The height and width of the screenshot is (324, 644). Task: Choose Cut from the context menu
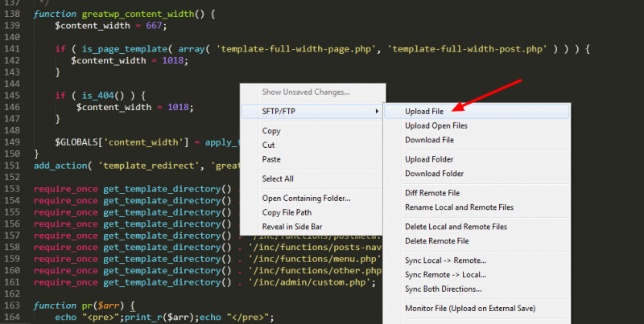(269, 145)
